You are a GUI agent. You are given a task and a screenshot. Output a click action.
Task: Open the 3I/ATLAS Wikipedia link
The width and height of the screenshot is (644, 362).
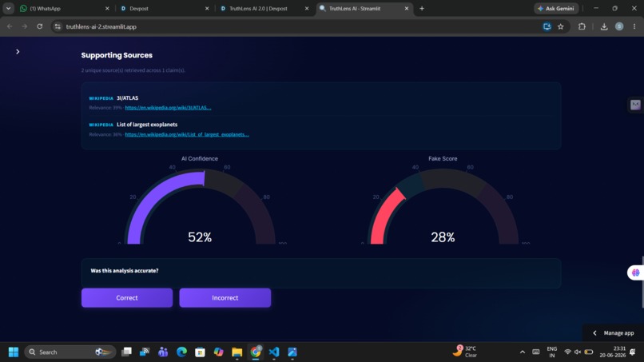[168, 108]
